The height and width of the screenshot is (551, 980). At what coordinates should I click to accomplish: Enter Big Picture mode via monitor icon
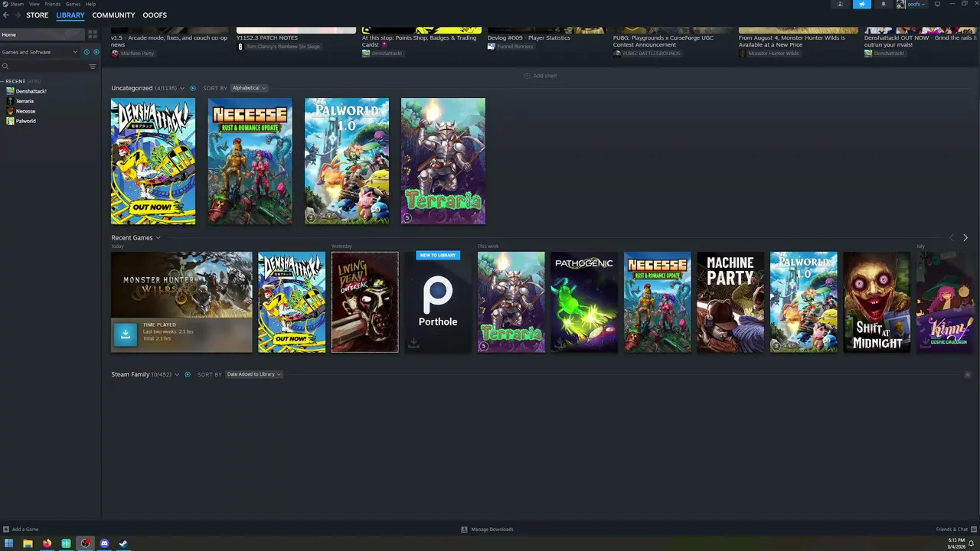(937, 4)
